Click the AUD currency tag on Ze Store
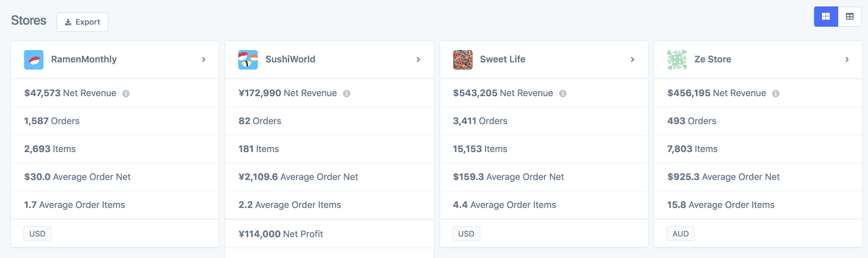 pos(680,234)
